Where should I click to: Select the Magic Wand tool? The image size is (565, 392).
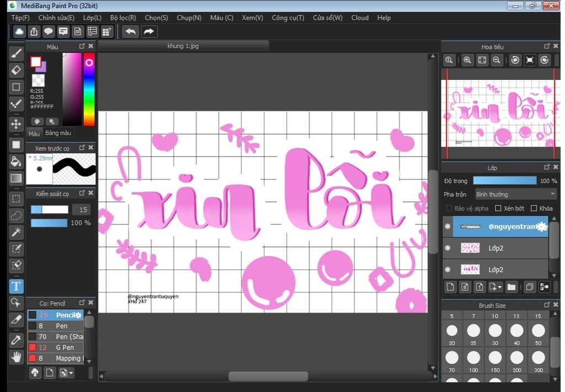point(16,232)
